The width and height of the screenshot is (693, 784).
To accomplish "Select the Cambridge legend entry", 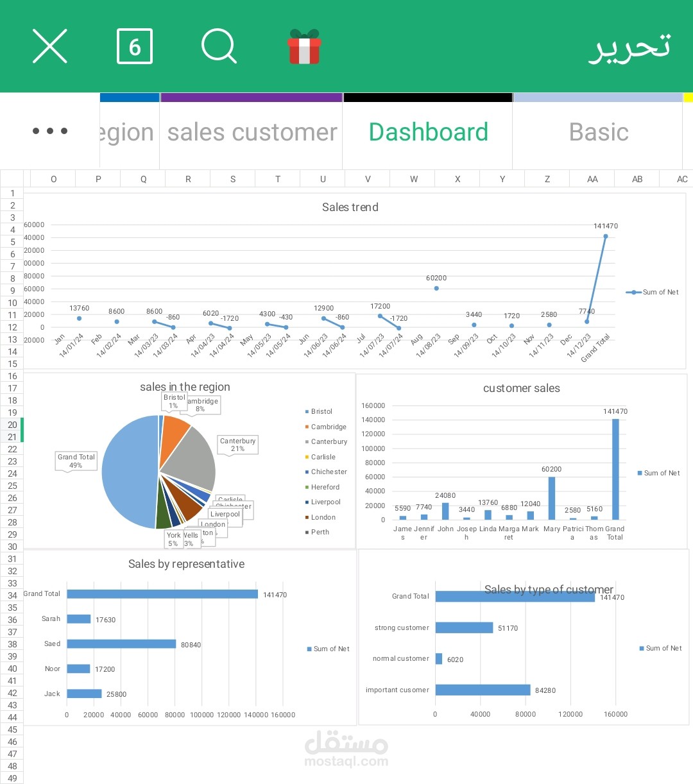I will pyautogui.click(x=326, y=427).
